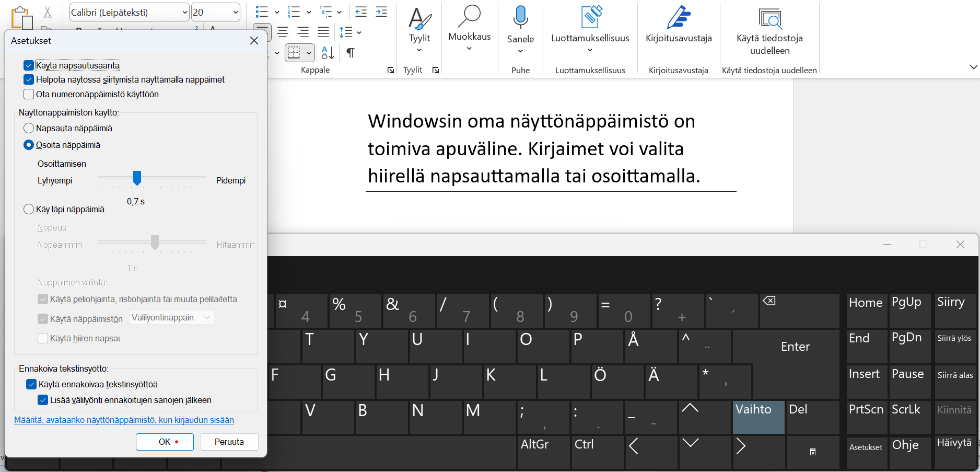Viewport: 980px width, 472px height.
Task: Click the Luottamuksellisuus sensitivity icon
Action: pyautogui.click(x=590, y=17)
